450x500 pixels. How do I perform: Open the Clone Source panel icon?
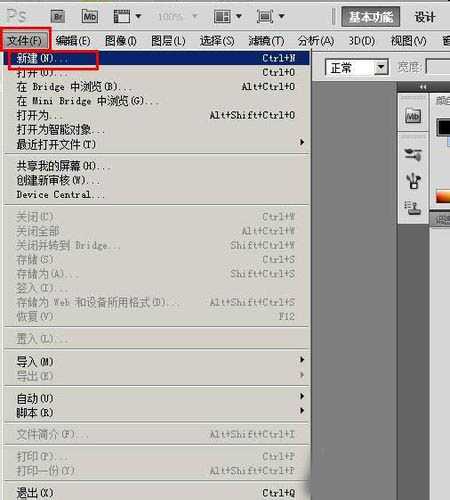(x=413, y=208)
